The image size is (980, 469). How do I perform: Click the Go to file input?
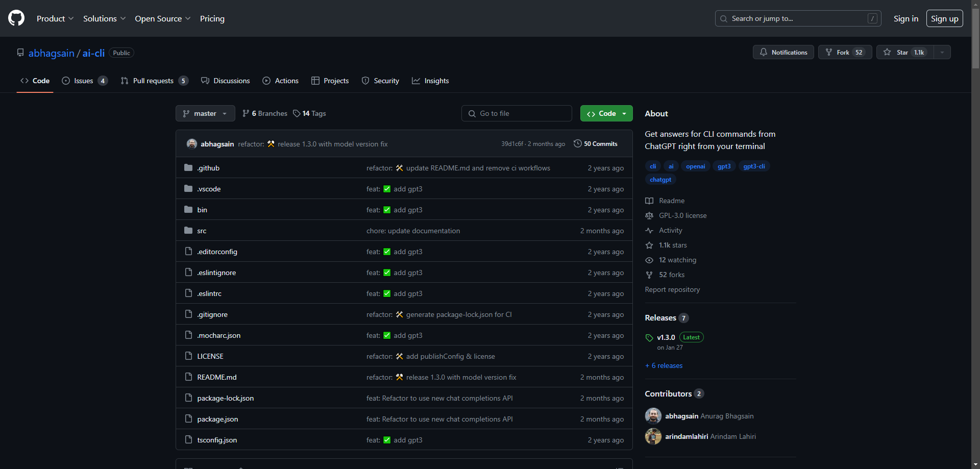(517, 113)
